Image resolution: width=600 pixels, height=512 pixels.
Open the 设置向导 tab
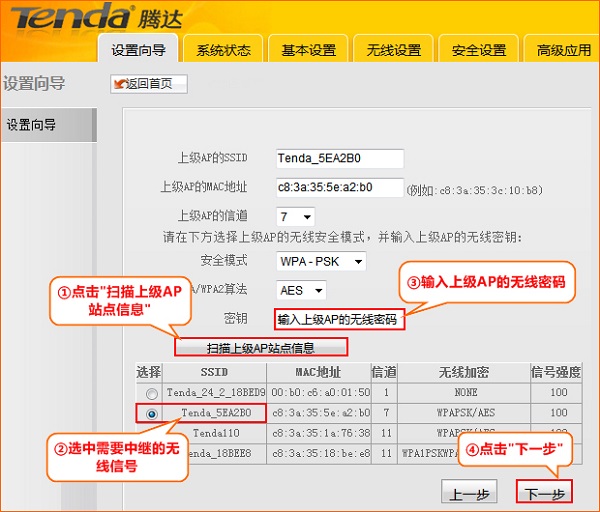pyautogui.click(x=139, y=50)
